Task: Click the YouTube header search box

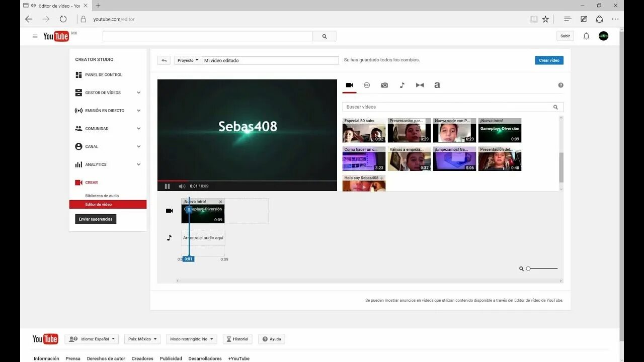Action: click(208, 36)
